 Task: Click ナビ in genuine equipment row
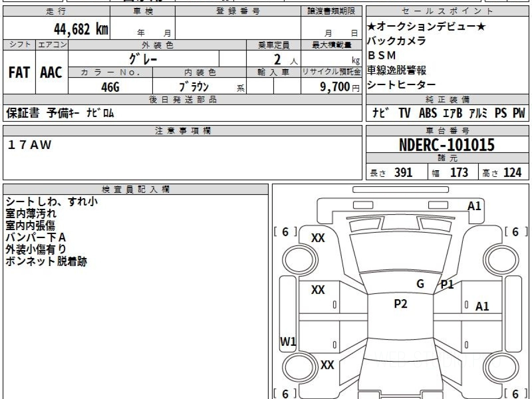point(381,113)
